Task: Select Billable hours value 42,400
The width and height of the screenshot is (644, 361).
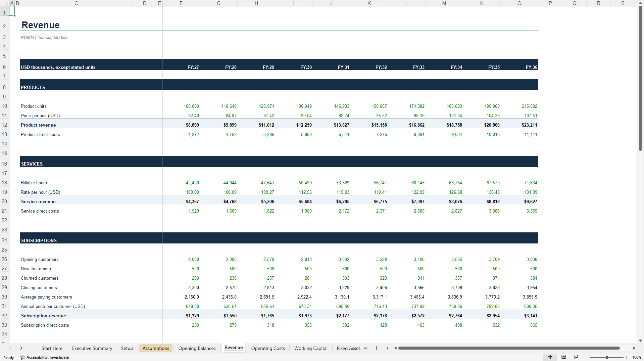Action: (192, 183)
